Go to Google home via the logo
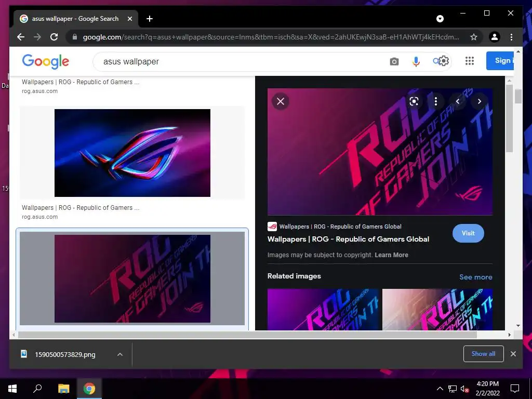This screenshot has height=399, width=532. coord(46,61)
